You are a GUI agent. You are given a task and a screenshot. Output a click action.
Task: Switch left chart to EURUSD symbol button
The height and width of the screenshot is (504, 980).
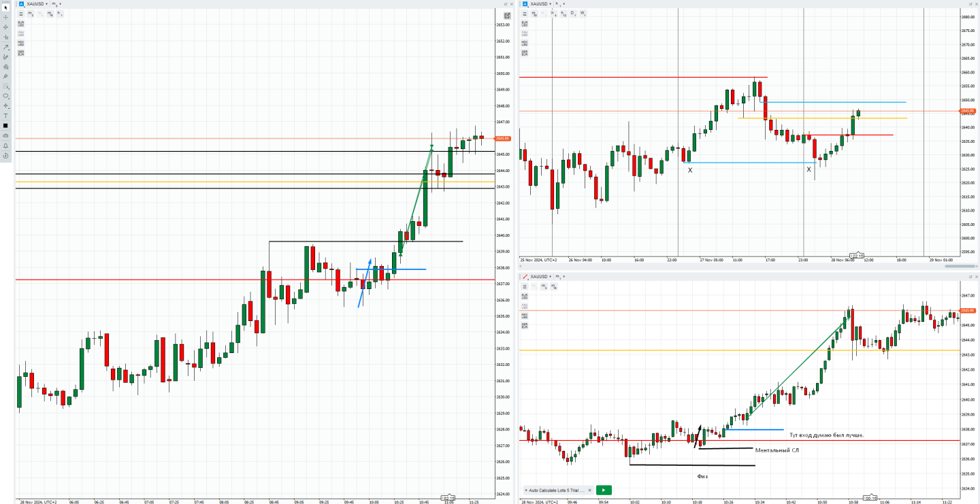coord(20,23)
